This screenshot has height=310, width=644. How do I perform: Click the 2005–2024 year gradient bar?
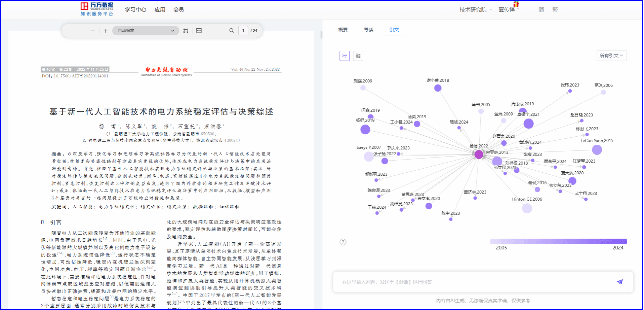click(x=558, y=241)
